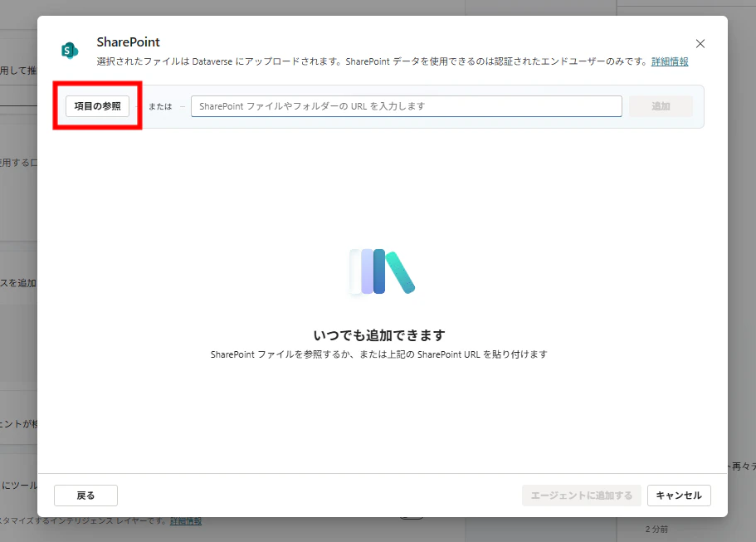This screenshot has width=756, height=542.
Task: Click the または separator label
Action: tap(160, 106)
